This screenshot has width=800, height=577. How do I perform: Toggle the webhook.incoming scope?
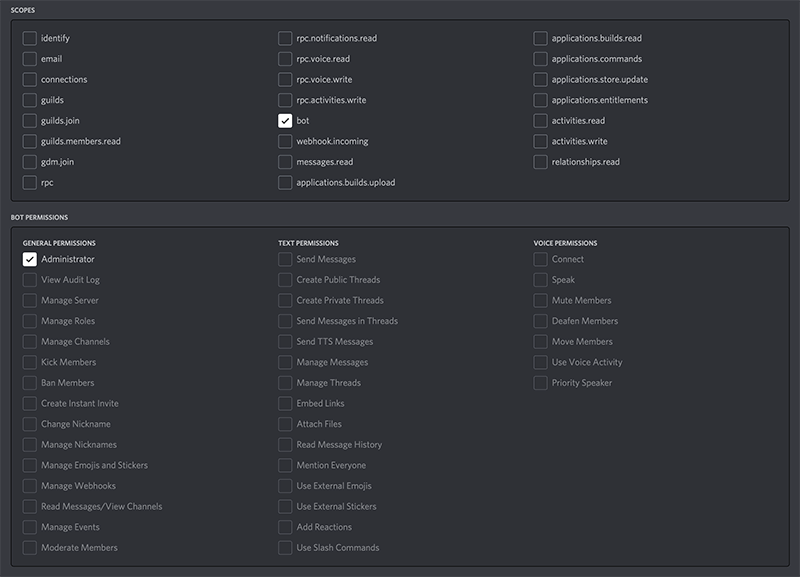coord(286,142)
